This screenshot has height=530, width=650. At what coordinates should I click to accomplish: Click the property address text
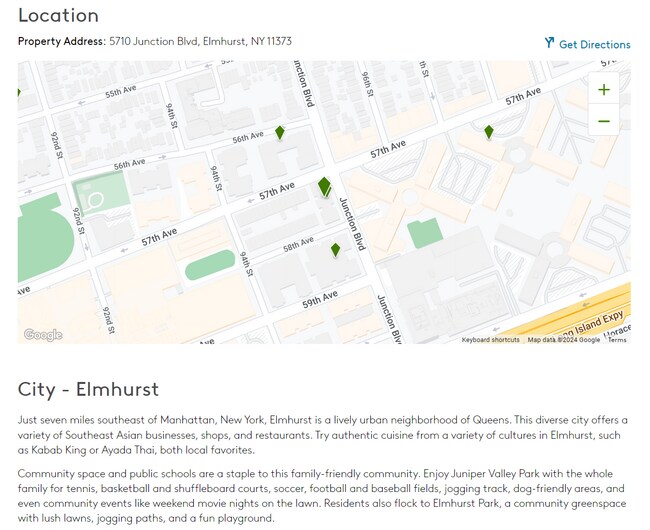pyautogui.click(x=200, y=41)
